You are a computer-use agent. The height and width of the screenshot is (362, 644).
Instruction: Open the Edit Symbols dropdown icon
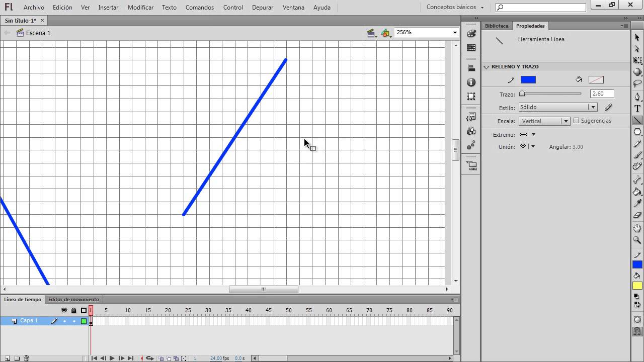(385, 33)
